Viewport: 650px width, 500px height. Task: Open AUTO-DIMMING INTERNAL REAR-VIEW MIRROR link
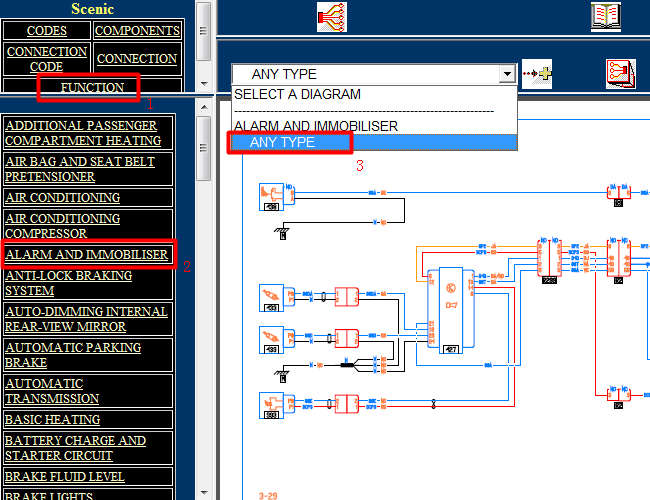[87, 319]
